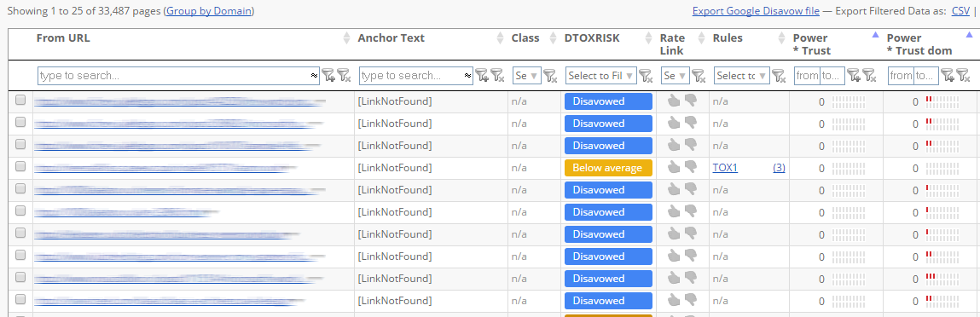Image resolution: width=980 pixels, height=317 pixels.
Task: Open match-type selector in From URL search
Action: coord(315,76)
